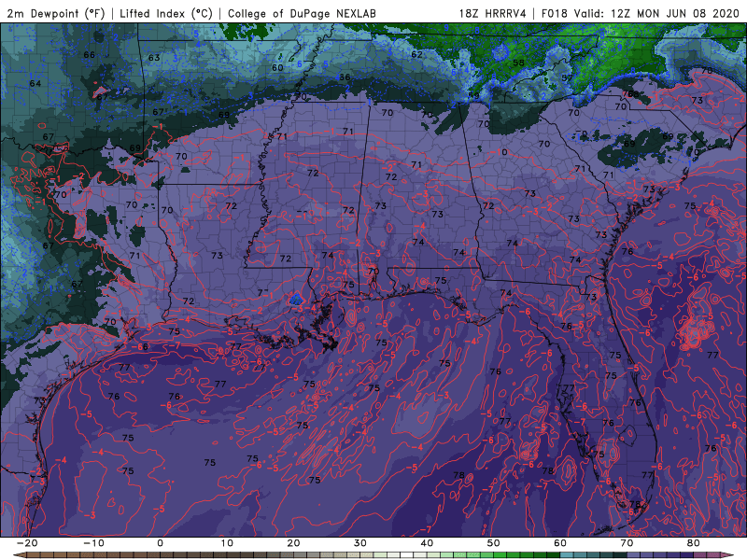Click the '20' label on color scale
747x560 pixels.
pos(293,543)
